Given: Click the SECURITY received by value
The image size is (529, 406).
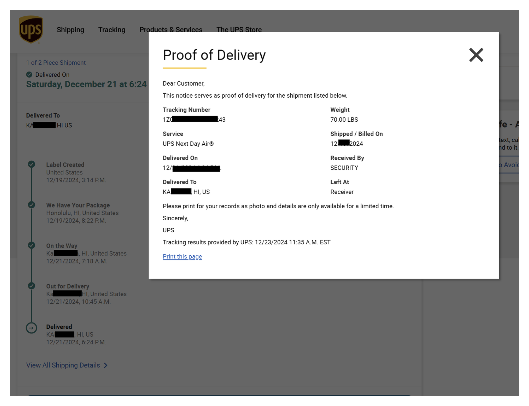Looking at the screenshot, I should tap(344, 168).
